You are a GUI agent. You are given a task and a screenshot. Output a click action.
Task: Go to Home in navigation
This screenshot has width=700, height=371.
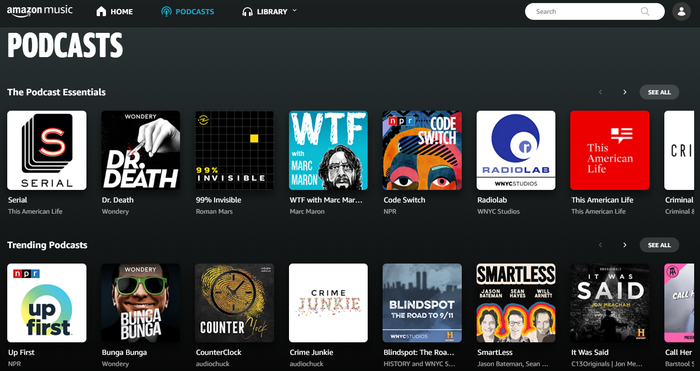[x=114, y=12]
